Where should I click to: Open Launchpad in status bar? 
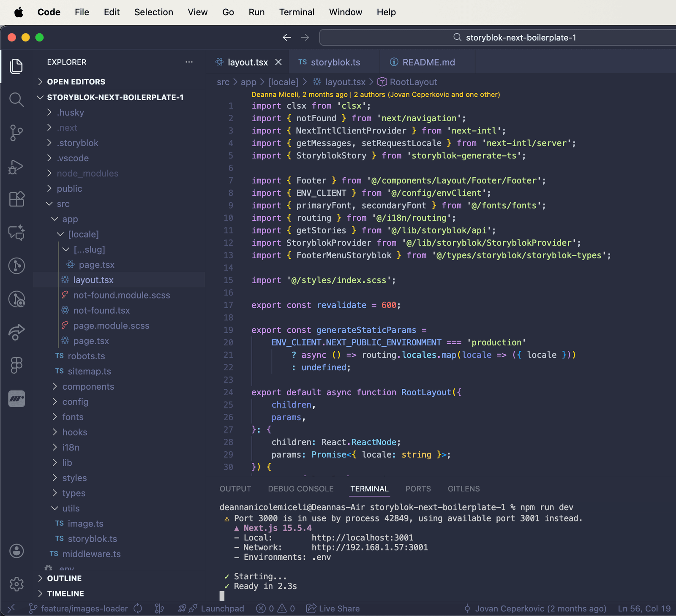pyautogui.click(x=211, y=608)
